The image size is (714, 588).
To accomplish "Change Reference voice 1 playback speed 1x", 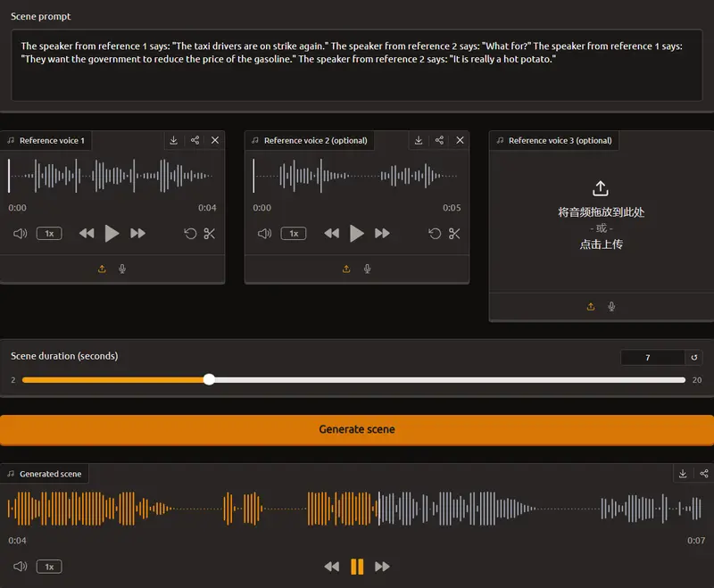I will coord(49,234).
